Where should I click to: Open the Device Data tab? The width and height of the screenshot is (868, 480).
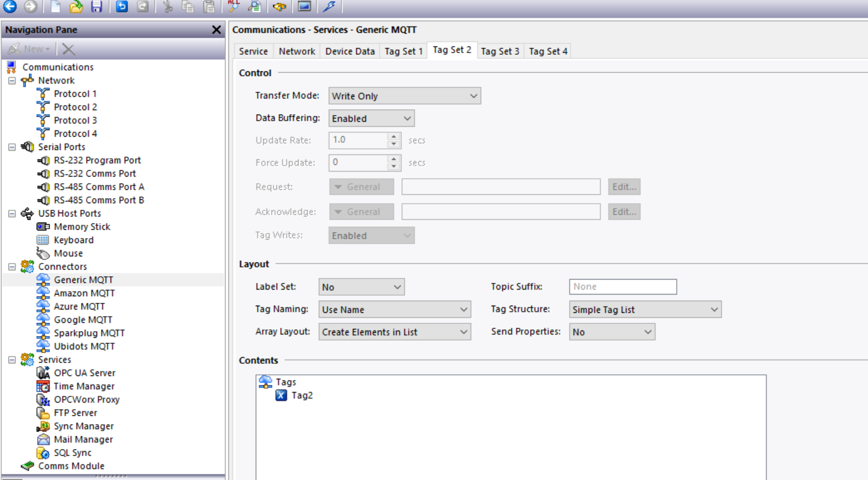click(x=350, y=51)
